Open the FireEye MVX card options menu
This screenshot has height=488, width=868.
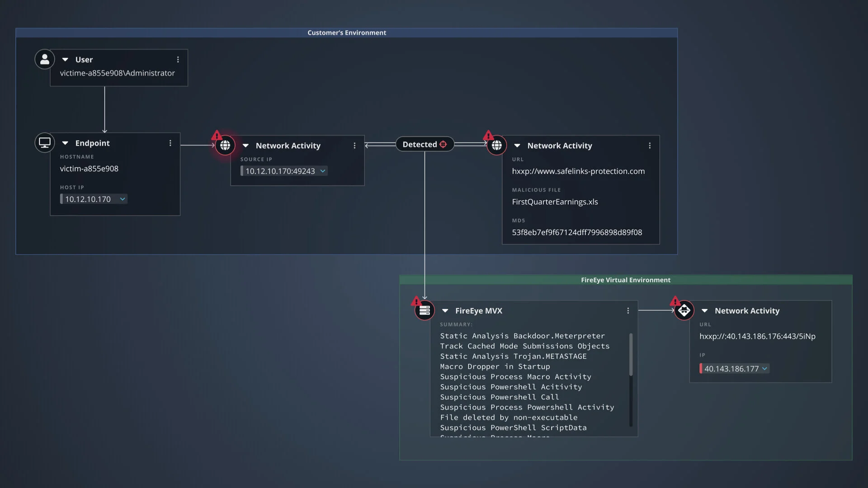coord(628,311)
